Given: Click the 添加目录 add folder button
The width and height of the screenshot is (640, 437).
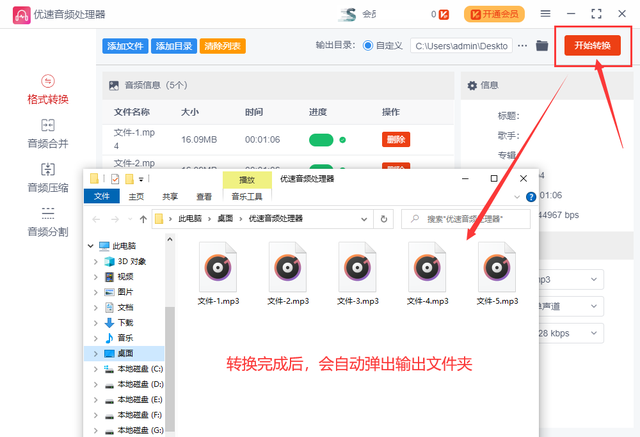Looking at the screenshot, I should click(174, 46).
